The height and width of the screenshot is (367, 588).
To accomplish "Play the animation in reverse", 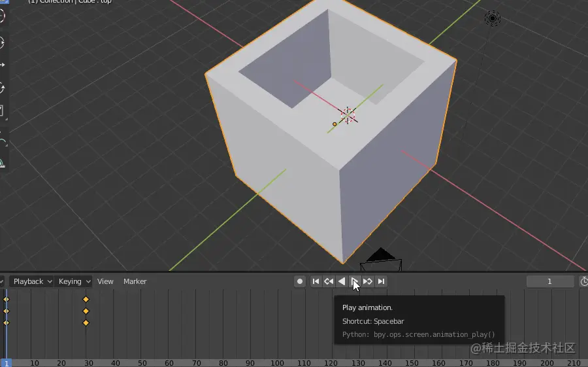I will point(342,281).
